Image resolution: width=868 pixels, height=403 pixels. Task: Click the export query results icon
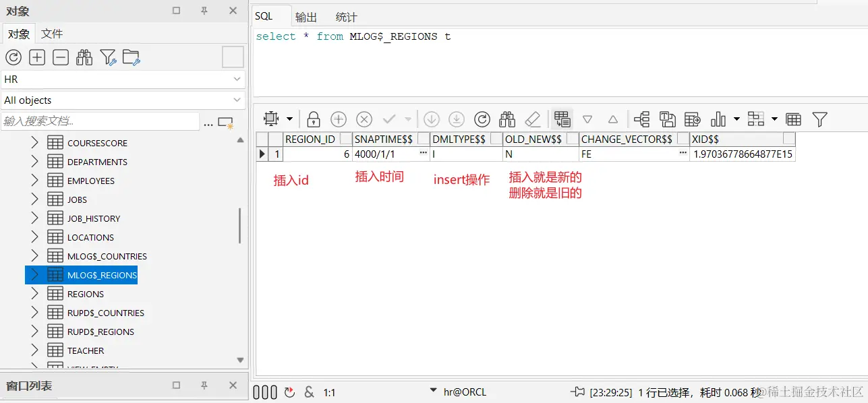tap(693, 119)
